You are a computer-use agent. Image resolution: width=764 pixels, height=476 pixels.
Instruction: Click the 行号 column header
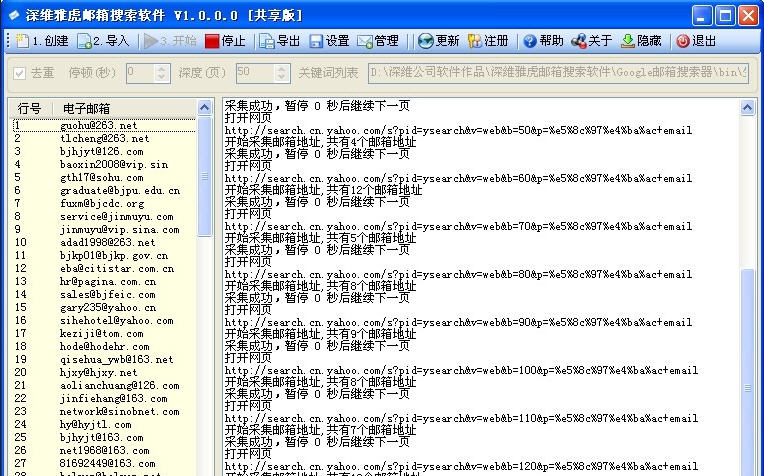30,108
